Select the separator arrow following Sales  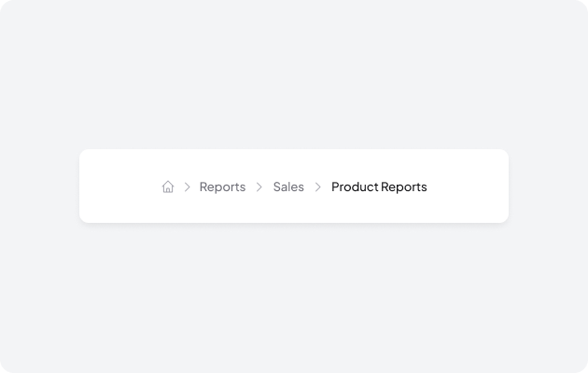pos(318,186)
